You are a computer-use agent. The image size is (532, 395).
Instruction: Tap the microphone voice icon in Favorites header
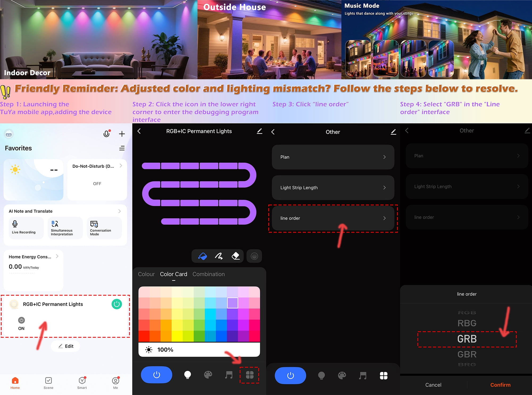coord(107,134)
